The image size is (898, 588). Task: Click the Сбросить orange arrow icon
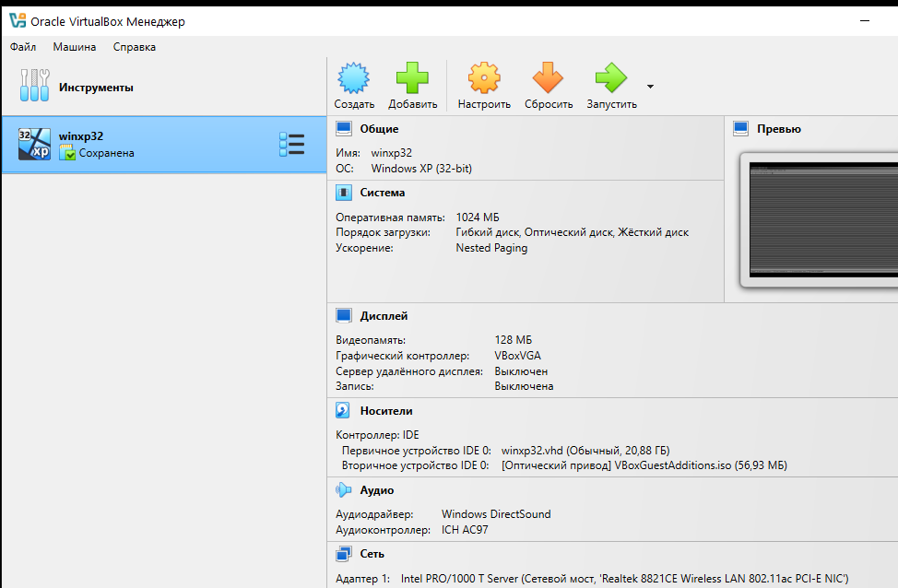[549, 79]
